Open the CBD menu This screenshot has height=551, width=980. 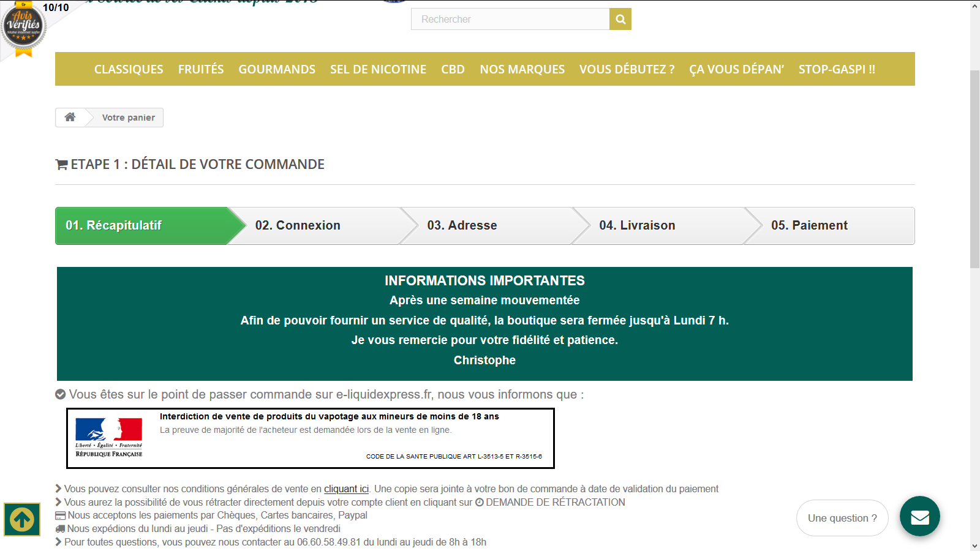[x=453, y=69]
